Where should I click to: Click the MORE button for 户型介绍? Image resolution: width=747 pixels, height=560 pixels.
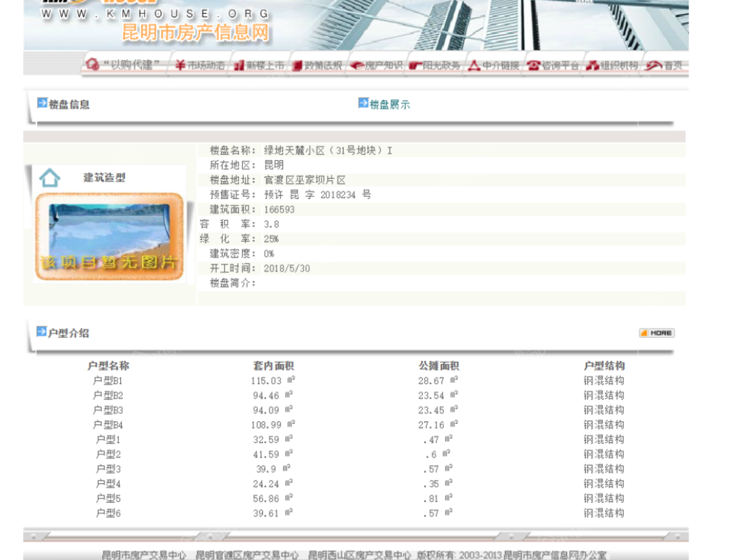(657, 333)
